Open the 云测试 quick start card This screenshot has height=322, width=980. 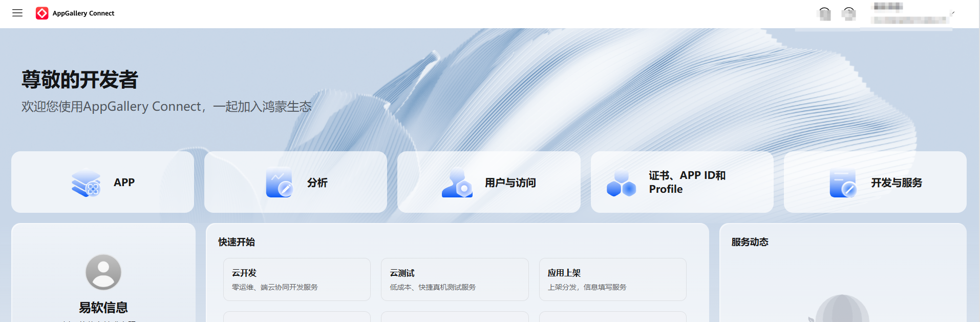[455, 279]
